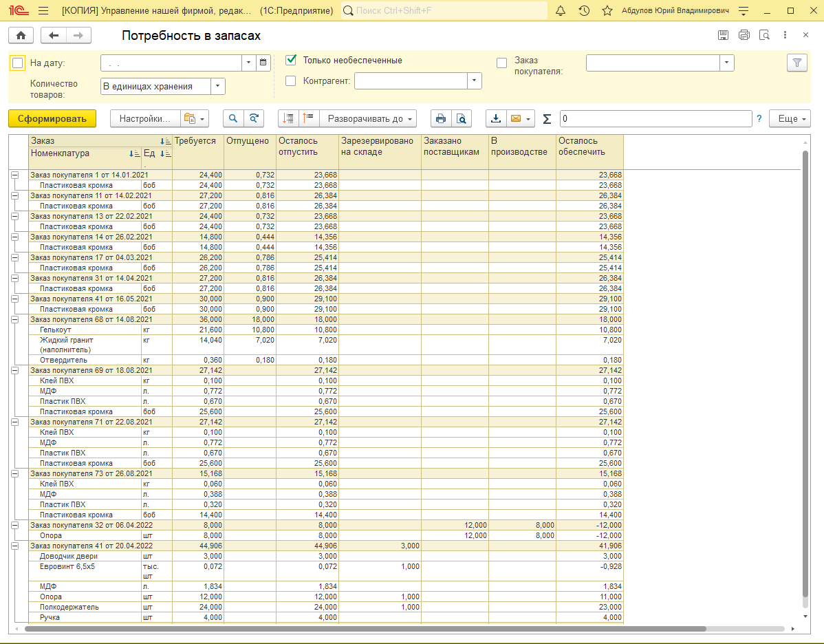824x644 pixels.
Task: Open history clock icon
Action: (x=584, y=10)
